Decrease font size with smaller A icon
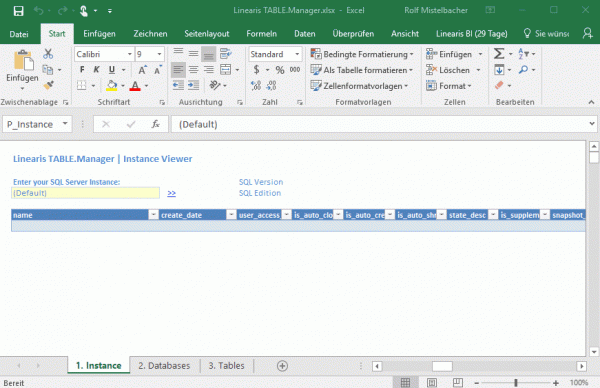Screen dimensions: 600x388 pos(158,70)
